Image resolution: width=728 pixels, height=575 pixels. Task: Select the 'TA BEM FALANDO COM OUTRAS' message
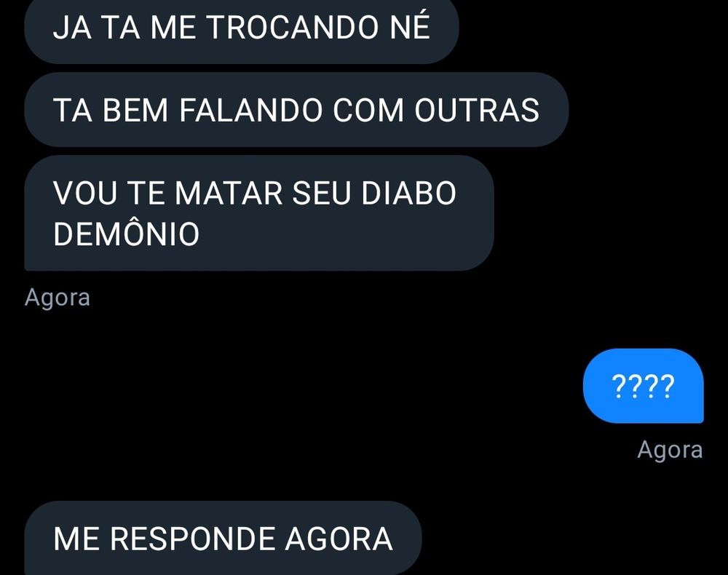point(296,109)
